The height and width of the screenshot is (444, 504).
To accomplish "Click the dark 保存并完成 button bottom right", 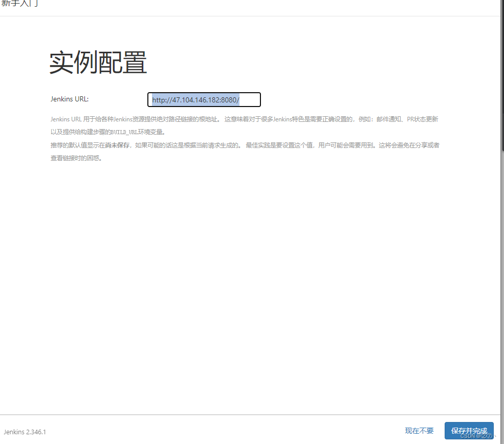I will [469, 431].
